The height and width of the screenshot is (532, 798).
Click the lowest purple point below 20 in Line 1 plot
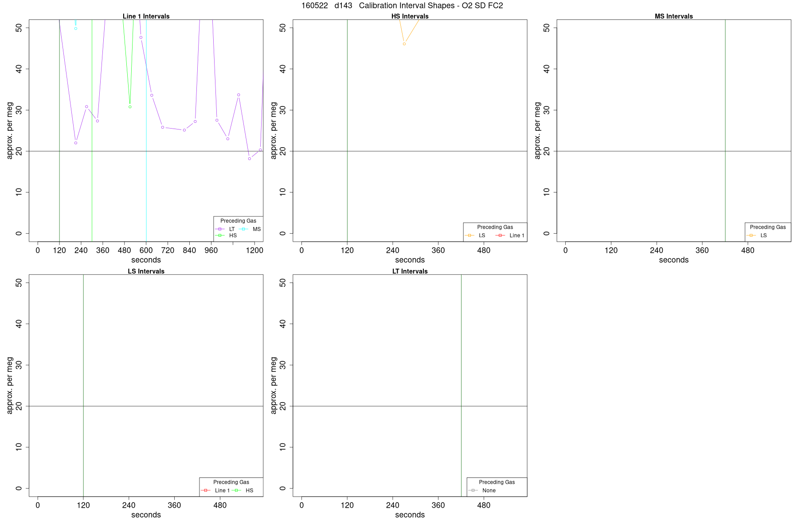pyautogui.click(x=250, y=159)
